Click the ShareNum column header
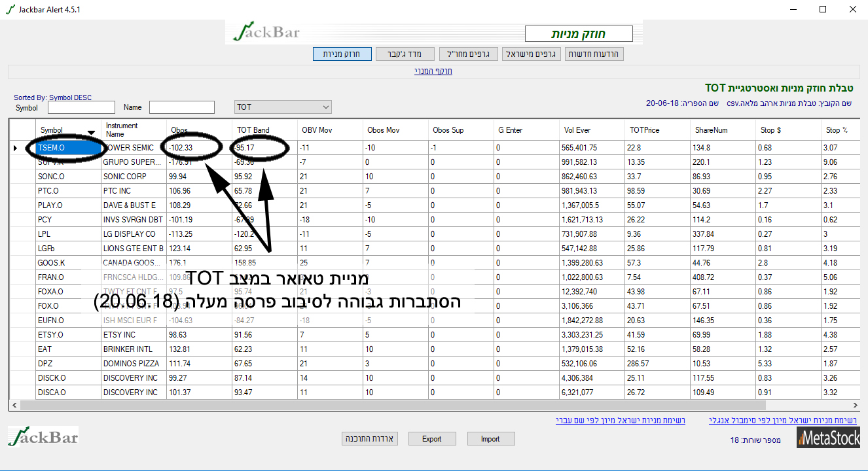The width and height of the screenshot is (868, 471). point(723,130)
